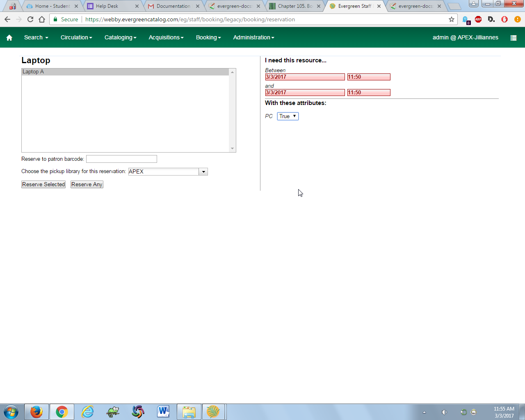525x420 pixels.
Task: Expand the Administration menu
Action: pyautogui.click(x=253, y=37)
